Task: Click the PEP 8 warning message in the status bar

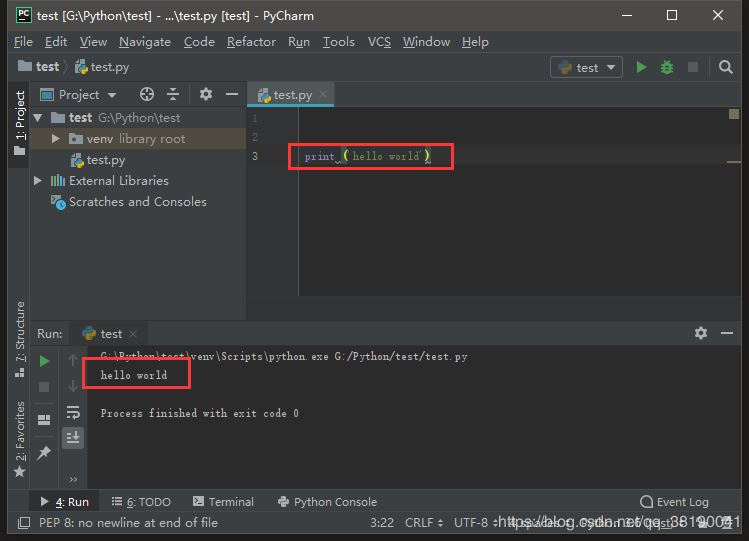Action: click(128, 523)
